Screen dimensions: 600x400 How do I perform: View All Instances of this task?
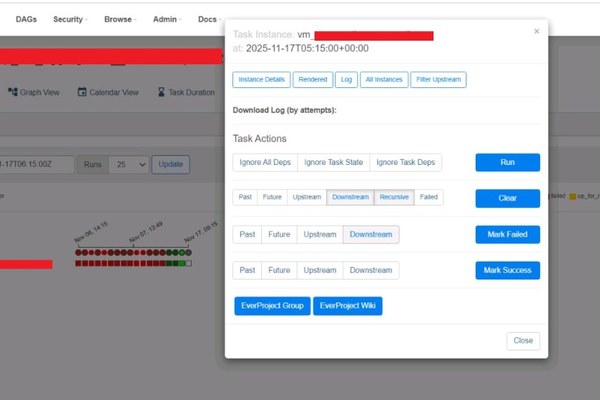point(384,80)
